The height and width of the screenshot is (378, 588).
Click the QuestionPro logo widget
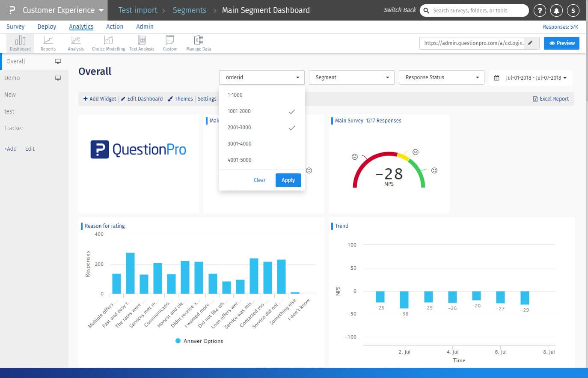pos(138,149)
